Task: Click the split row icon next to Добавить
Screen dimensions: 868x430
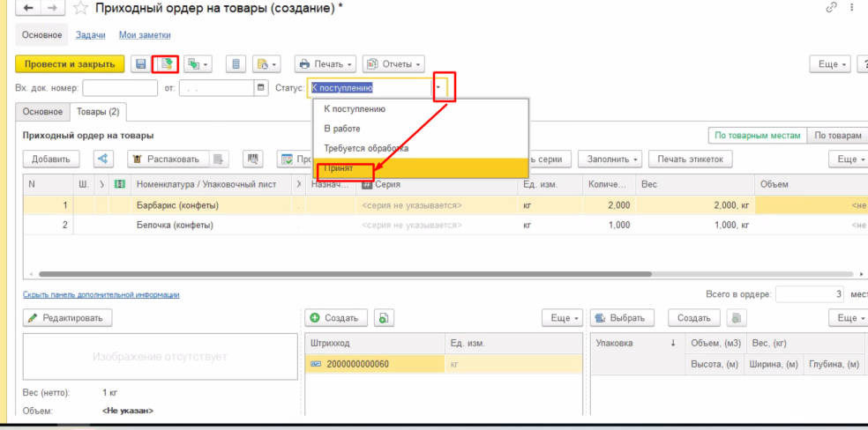Action: coord(104,159)
